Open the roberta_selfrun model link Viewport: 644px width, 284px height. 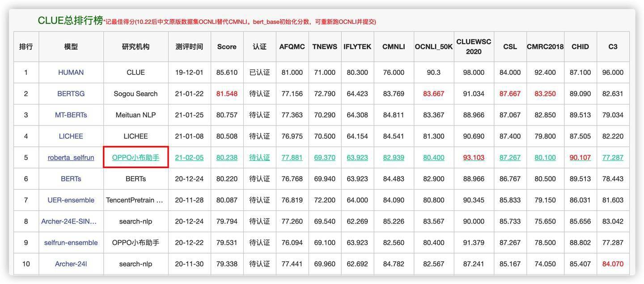pos(70,156)
